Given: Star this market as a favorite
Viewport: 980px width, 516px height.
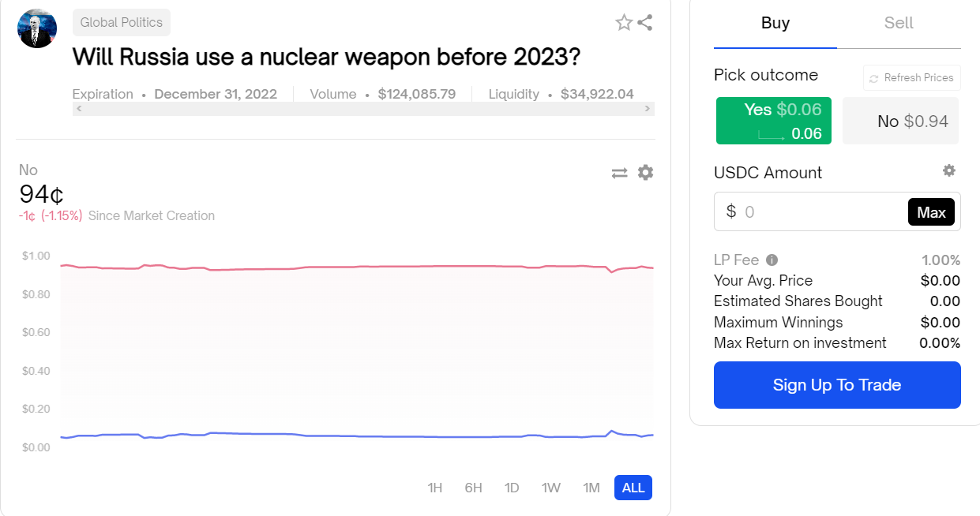Looking at the screenshot, I should (x=624, y=22).
